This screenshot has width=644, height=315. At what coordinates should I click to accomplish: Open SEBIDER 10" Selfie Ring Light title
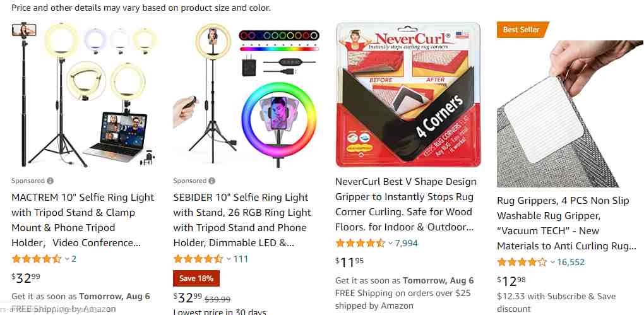(x=242, y=220)
